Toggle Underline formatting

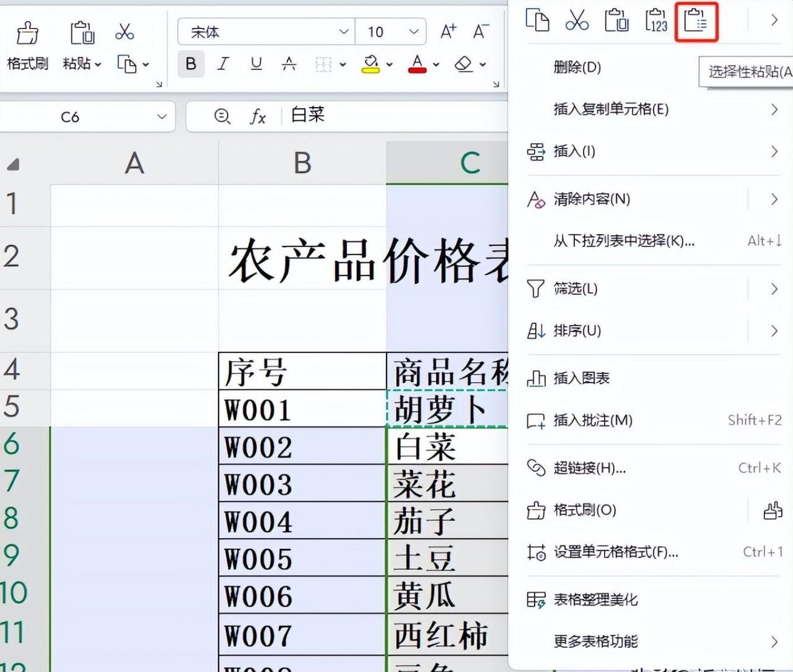click(x=256, y=64)
